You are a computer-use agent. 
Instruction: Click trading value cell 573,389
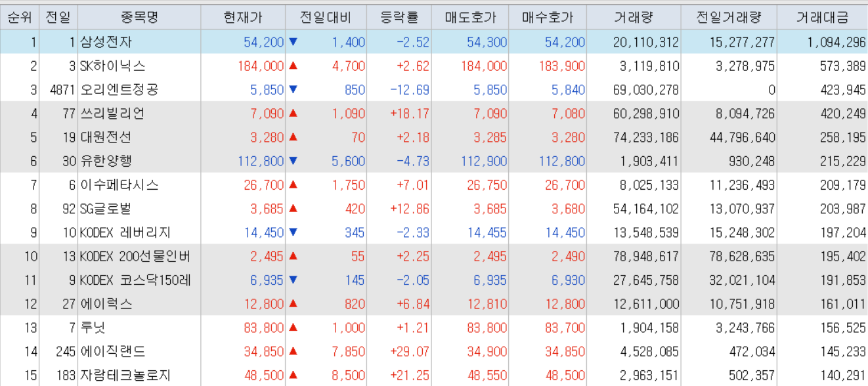click(x=842, y=66)
